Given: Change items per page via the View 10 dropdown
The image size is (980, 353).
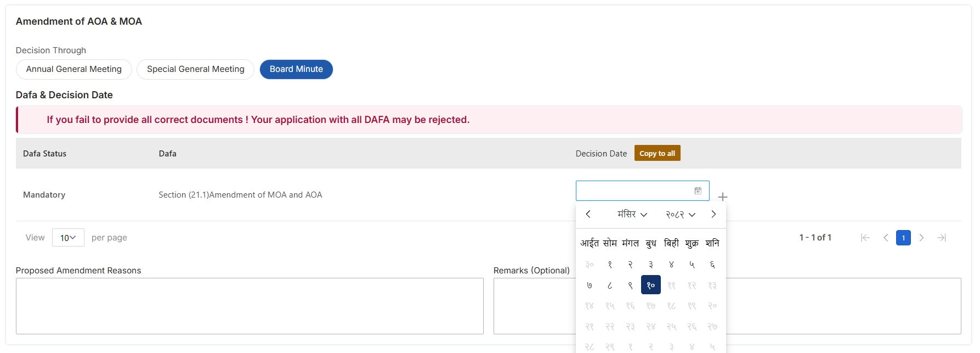Looking at the screenshot, I should click(68, 237).
